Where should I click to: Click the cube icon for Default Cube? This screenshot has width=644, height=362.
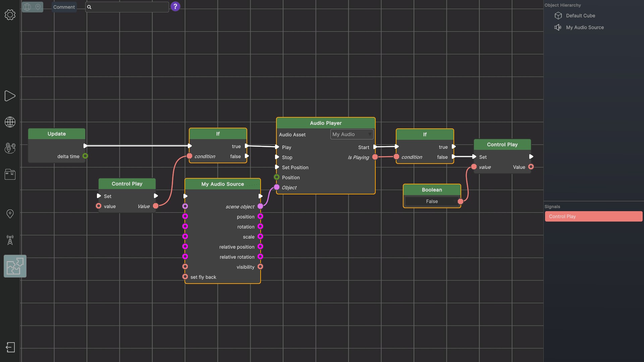click(558, 16)
